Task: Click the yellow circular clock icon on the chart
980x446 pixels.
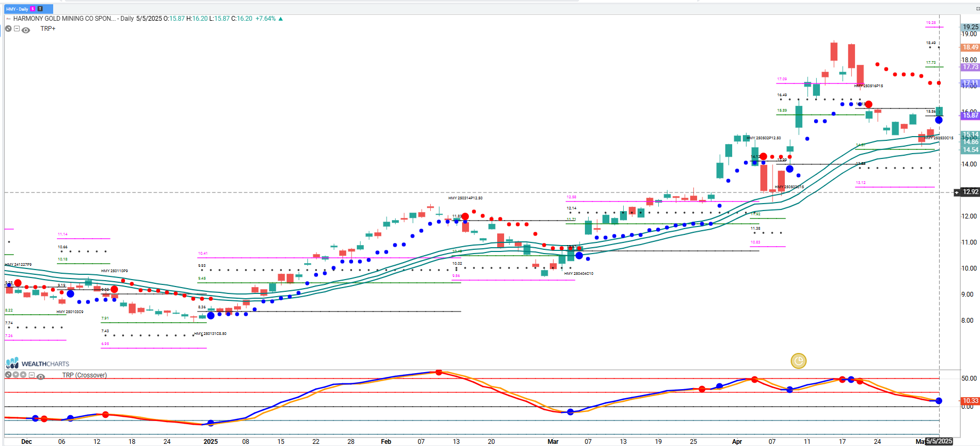Action: tap(798, 361)
